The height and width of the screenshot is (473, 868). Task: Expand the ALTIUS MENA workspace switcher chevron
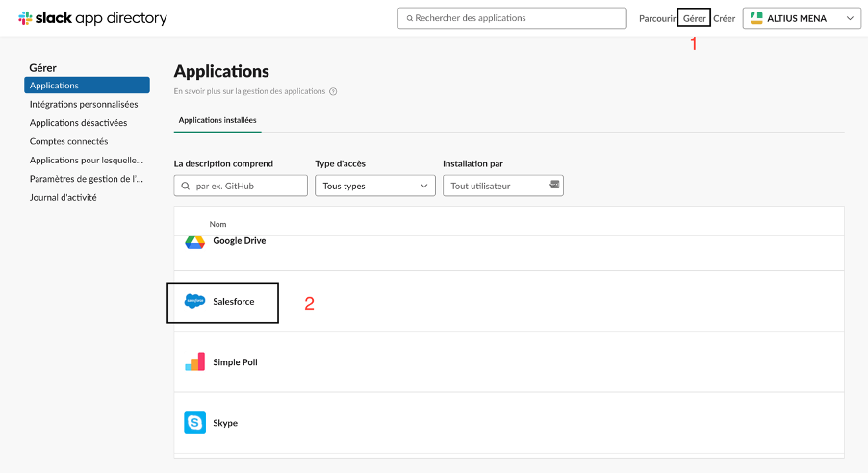(850, 18)
